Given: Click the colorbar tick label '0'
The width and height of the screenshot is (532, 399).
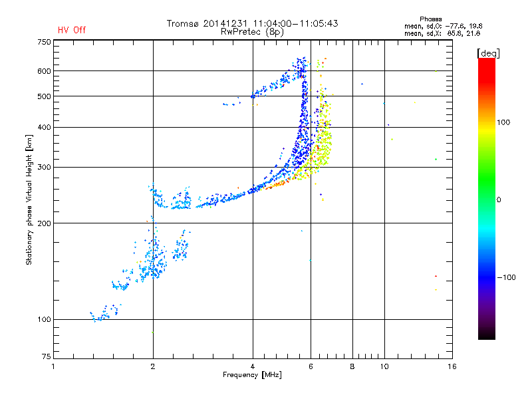Looking at the screenshot, I should coord(499,200).
